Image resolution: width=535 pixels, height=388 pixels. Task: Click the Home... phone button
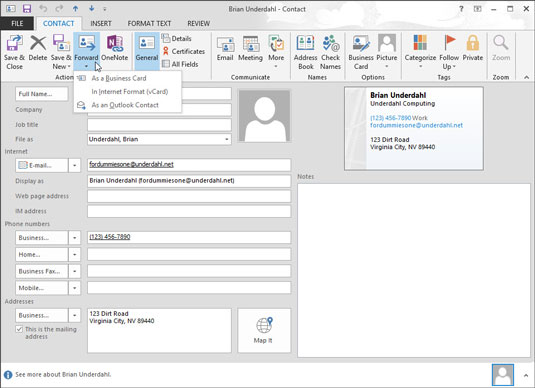coord(42,255)
